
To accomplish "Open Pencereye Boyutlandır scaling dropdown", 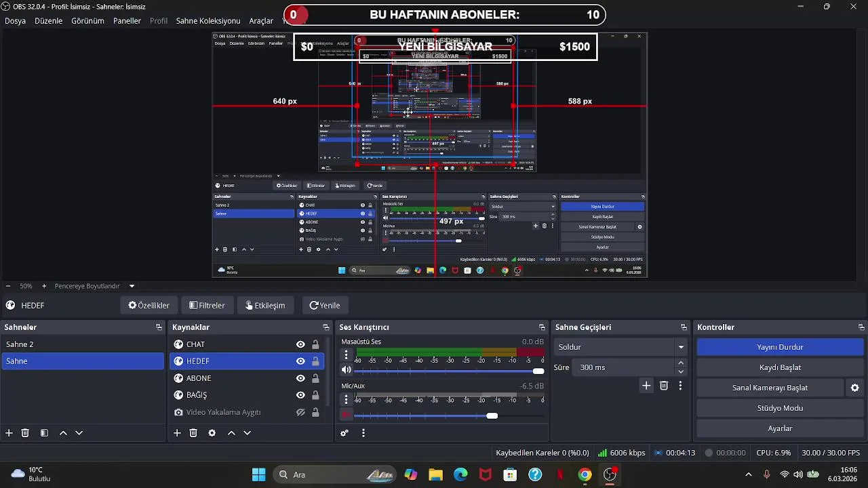I will tap(94, 286).
